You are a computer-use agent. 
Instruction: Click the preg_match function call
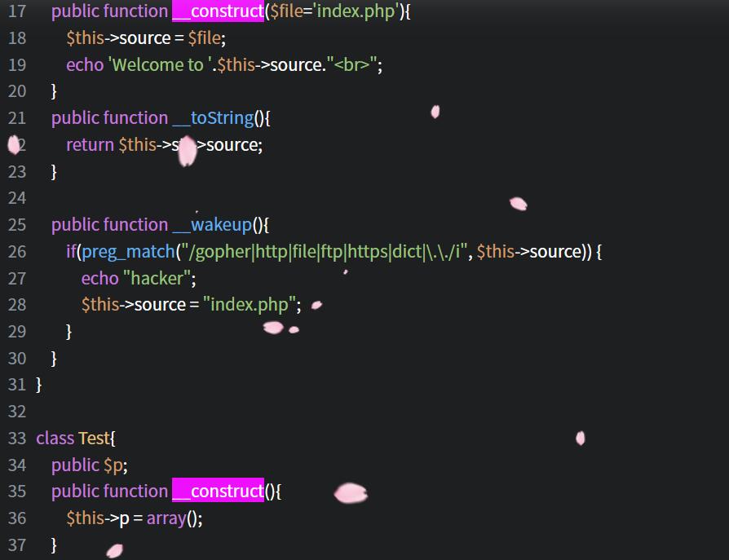pyautogui.click(x=128, y=252)
